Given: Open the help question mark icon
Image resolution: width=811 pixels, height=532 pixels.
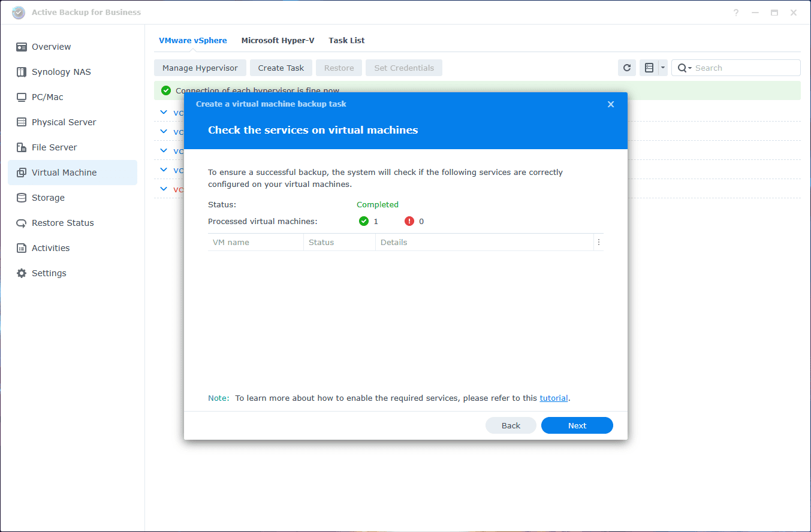Looking at the screenshot, I should click(736, 13).
